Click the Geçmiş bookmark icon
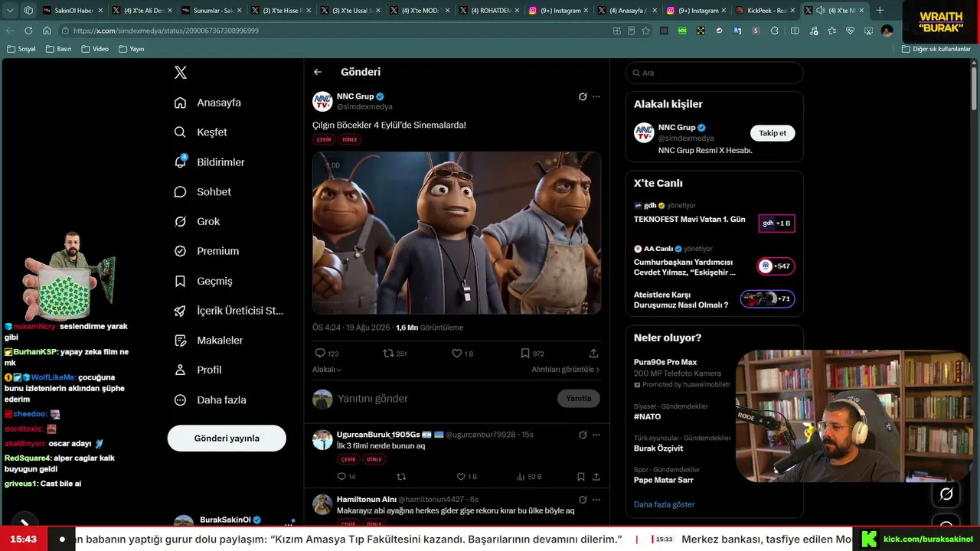Image resolution: width=980 pixels, height=551 pixels. [x=180, y=281]
